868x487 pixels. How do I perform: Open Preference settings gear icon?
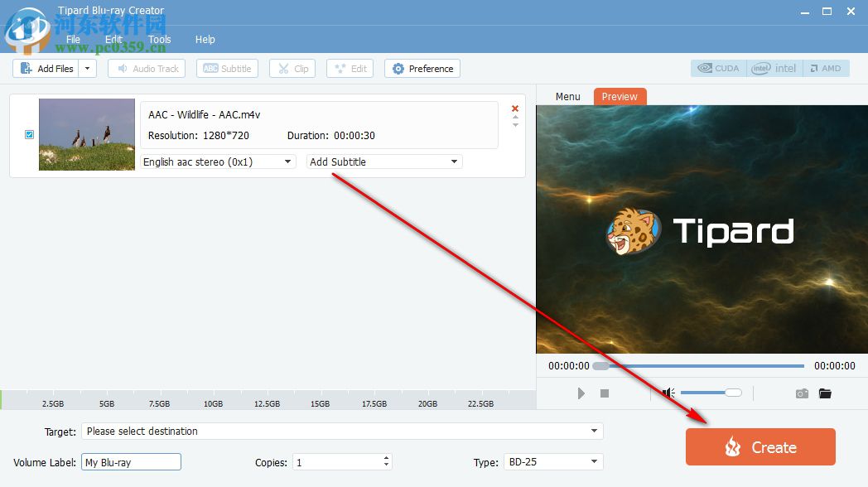398,68
